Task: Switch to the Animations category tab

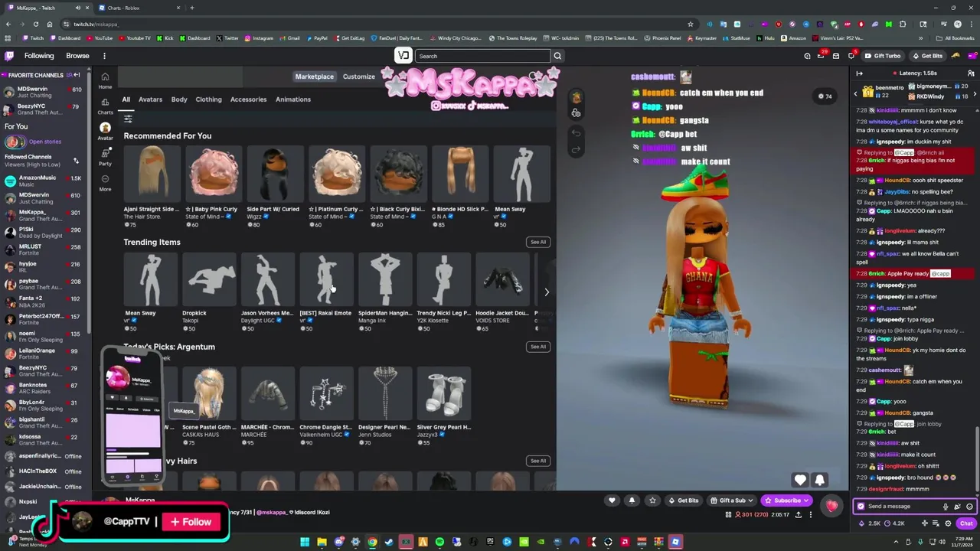Action: [x=293, y=99]
